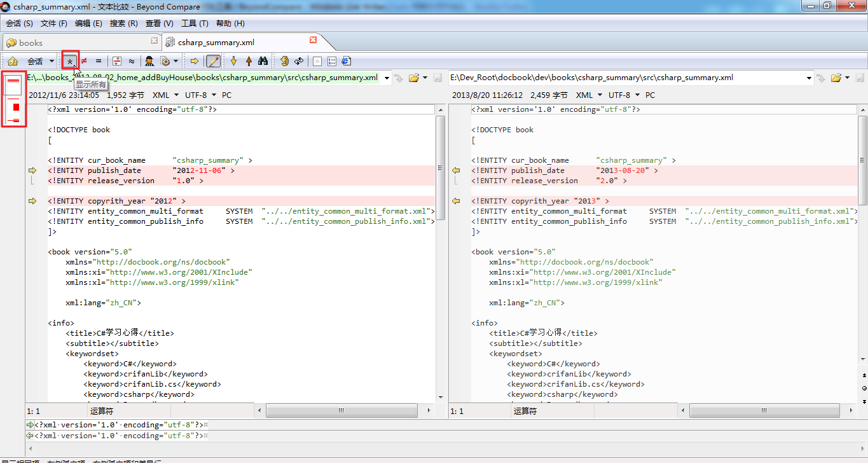Click the pencil Edit mode icon
868x463 pixels.
(x=214, y=61)
